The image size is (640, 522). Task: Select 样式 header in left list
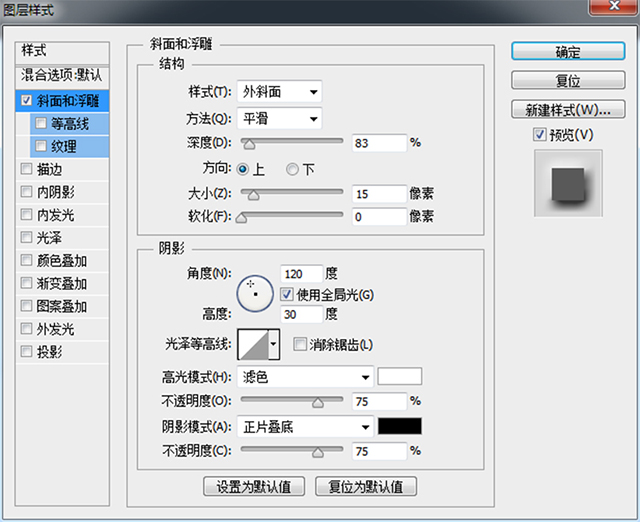(62, 52)
